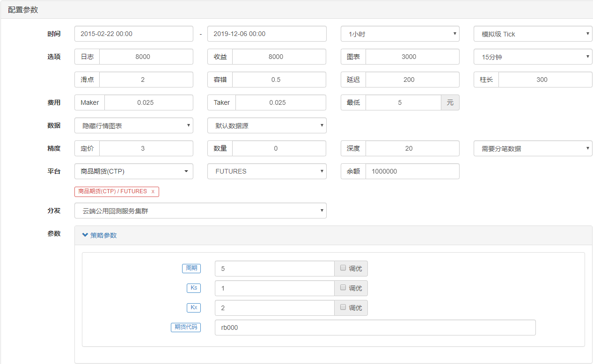Remove the 商品期货(CTP) / FUTURES tag
Screen dimensions: 593x364
pos(153,192)
